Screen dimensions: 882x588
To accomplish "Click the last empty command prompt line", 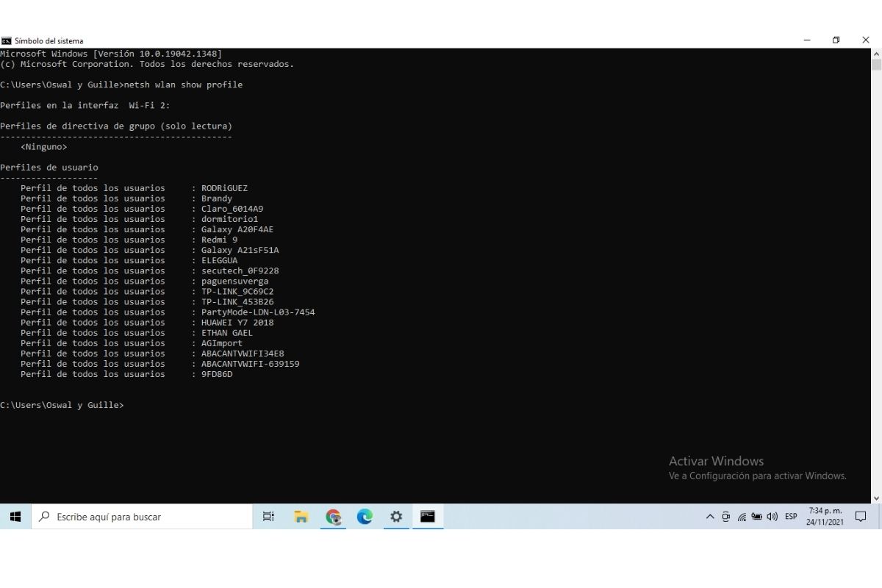I will pos(62,405).
